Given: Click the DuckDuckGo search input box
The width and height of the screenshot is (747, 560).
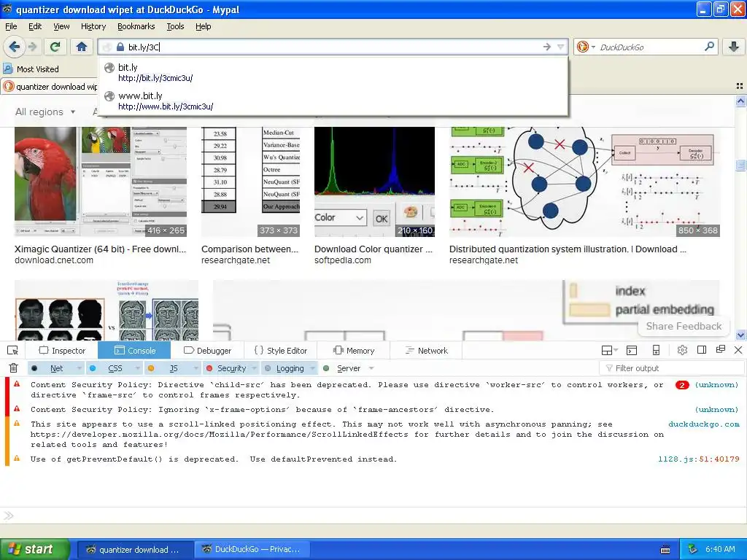Looking at the screenshot, I should click(648, 47).
